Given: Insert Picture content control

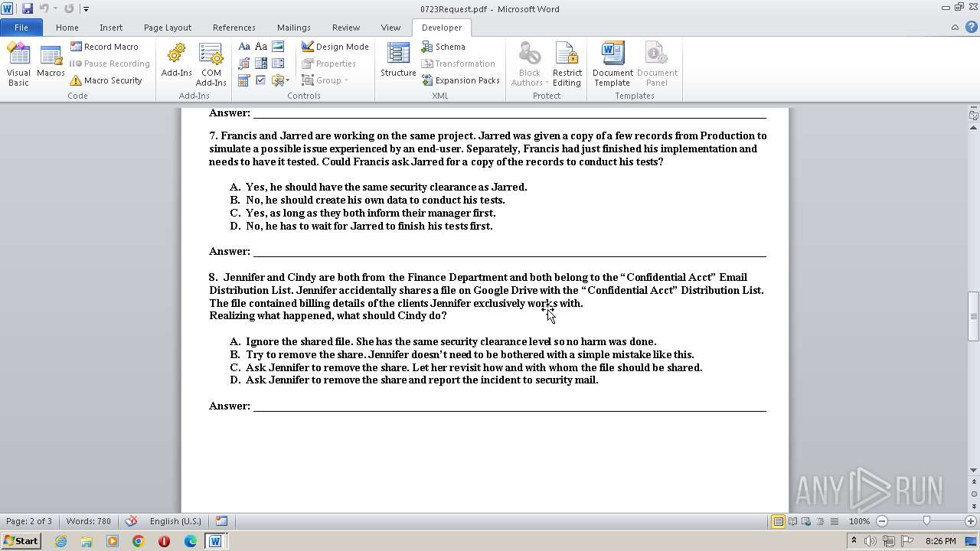Looking at the screenshot, I should pyautogui.click(x=278, y=47).
